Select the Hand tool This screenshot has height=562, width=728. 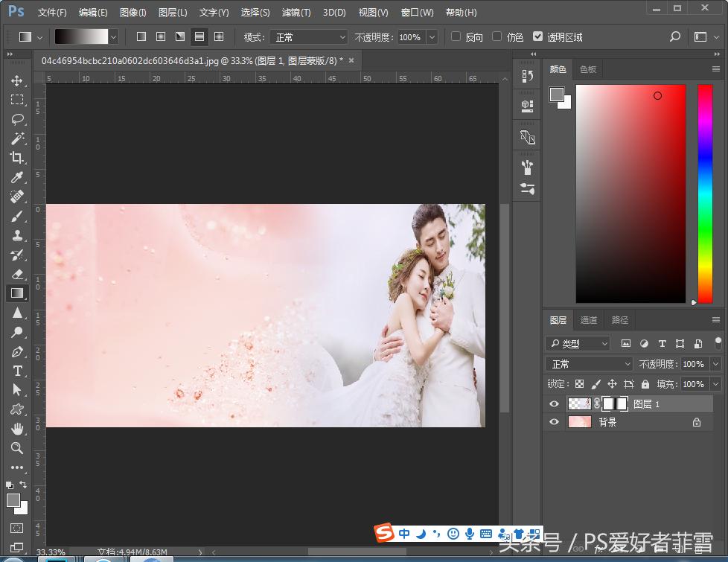pos(16,429)
